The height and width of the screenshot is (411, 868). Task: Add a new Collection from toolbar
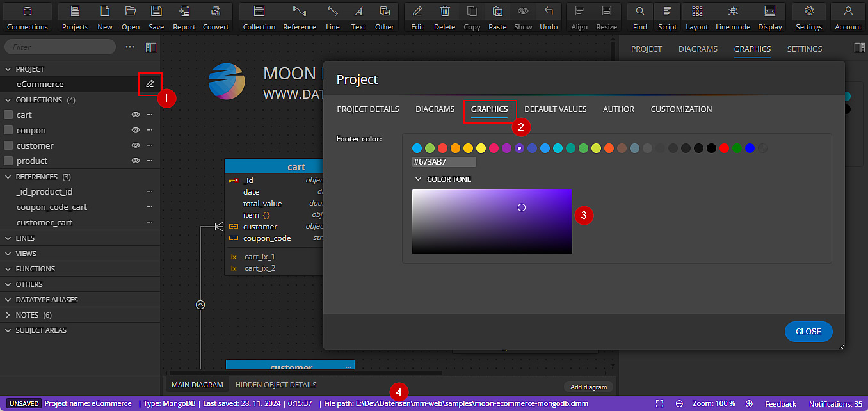click(x=259, y=17)
